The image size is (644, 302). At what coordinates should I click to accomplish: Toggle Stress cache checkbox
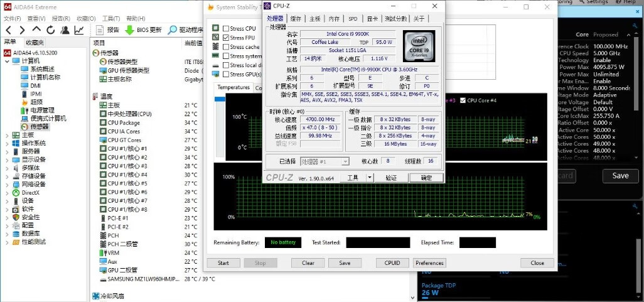click(226, 47)
